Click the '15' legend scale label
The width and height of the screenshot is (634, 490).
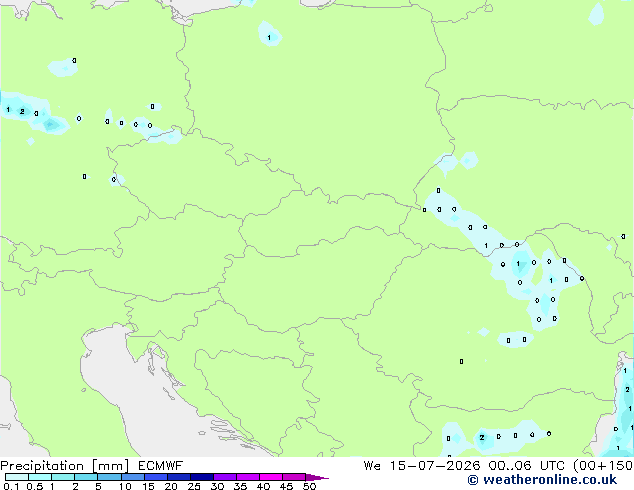tap(148, 486)
